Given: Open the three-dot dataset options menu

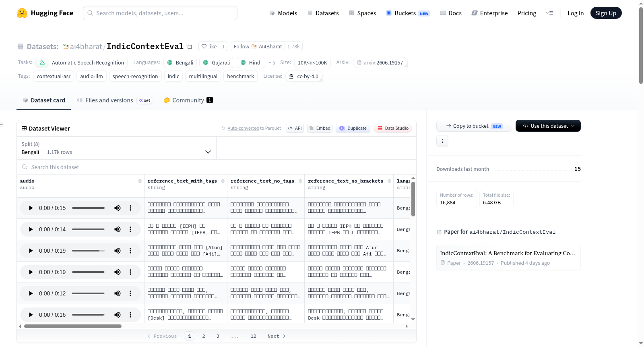Looking at the screenshot, I should click(x=442, y=141).
